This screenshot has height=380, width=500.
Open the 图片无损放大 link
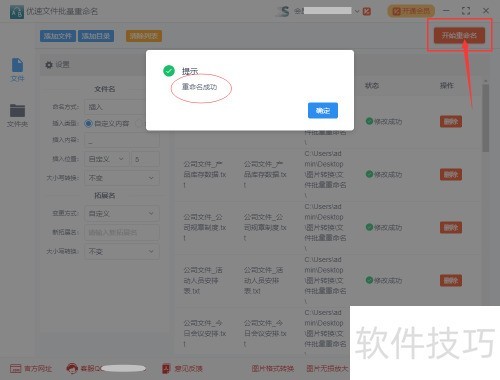327,369
